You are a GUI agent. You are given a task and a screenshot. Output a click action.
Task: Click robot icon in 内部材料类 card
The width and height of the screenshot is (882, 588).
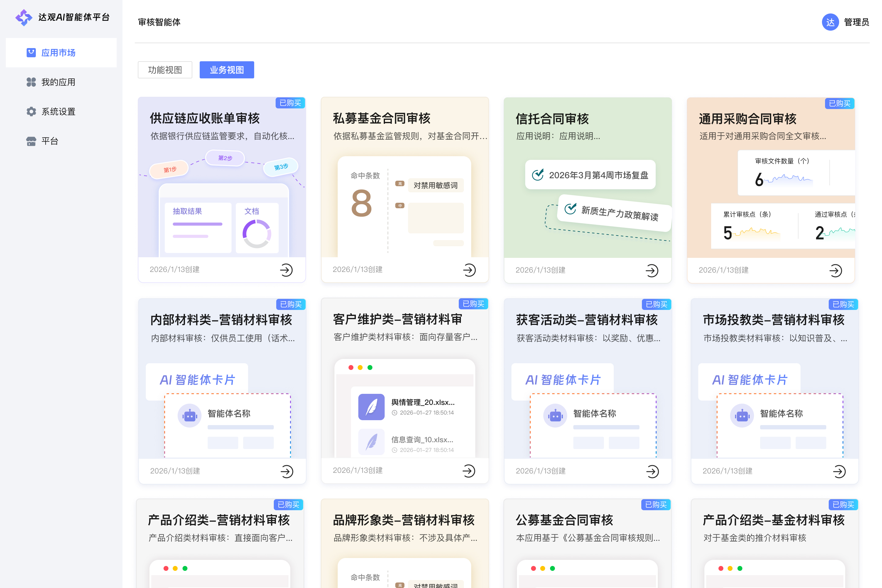click(x=189, y=416)
